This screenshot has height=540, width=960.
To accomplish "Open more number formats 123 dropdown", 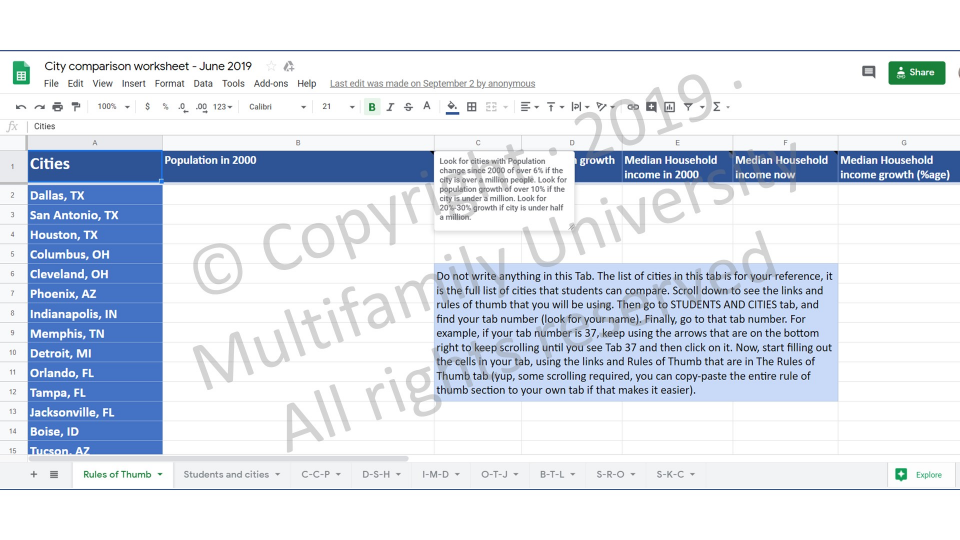I will coord(222,107).
